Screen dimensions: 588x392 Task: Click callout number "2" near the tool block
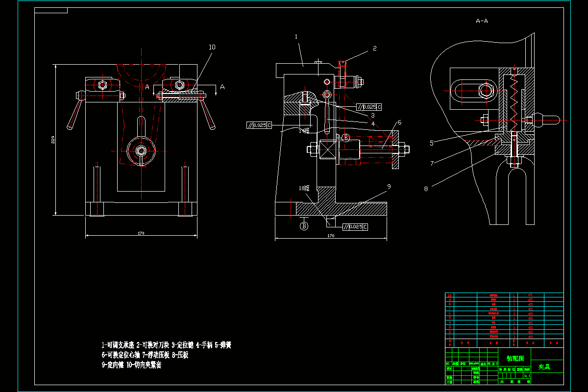(x=374, y=48)
